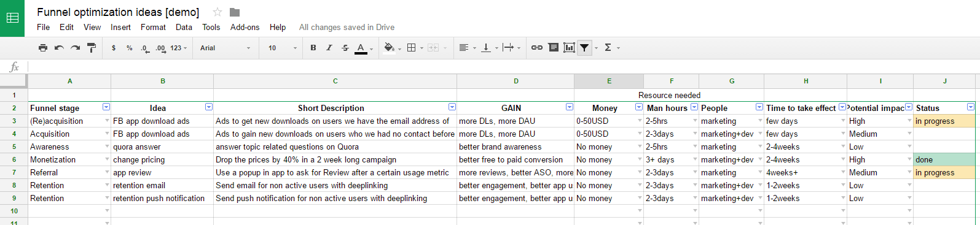Open filter for Short Description column

click(452, 107)
